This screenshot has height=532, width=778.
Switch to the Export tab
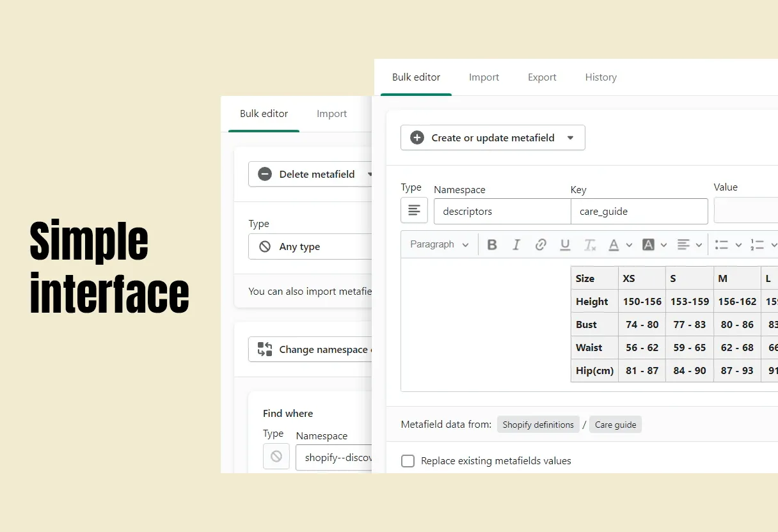tap(542, 77)
